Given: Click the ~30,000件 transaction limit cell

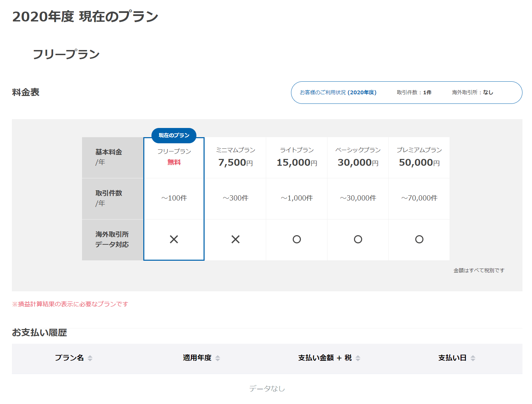Looking at the screenshot, I should (x=358, y=198).
